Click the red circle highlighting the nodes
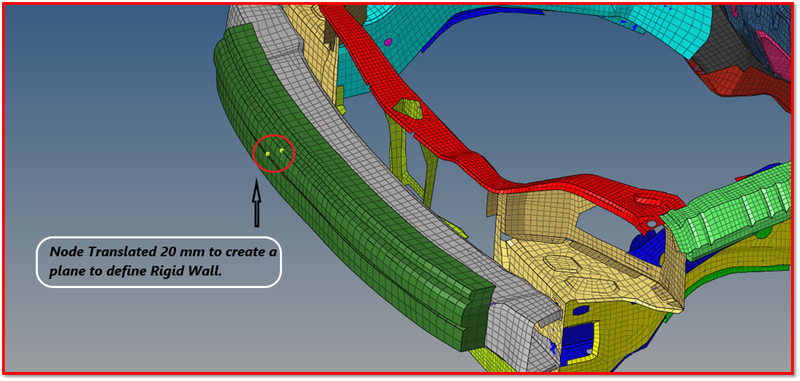This screenshot has width=800, height=381. click(274, 153)
